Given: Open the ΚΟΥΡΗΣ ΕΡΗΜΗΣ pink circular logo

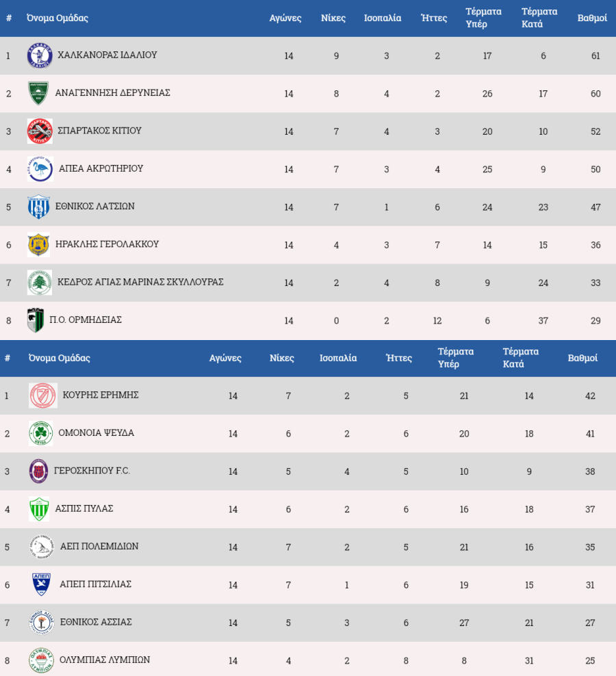Looking at the screenshot, I should point(42,395).
